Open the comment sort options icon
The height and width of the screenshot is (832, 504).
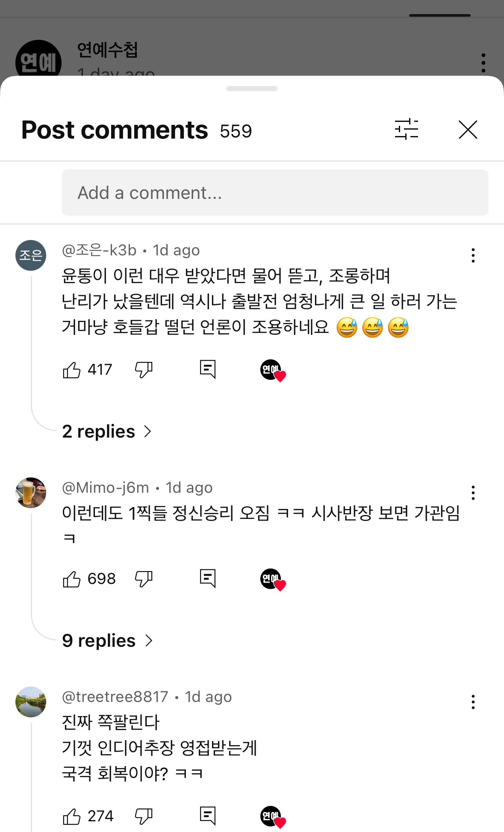click(x=406, y=129)
